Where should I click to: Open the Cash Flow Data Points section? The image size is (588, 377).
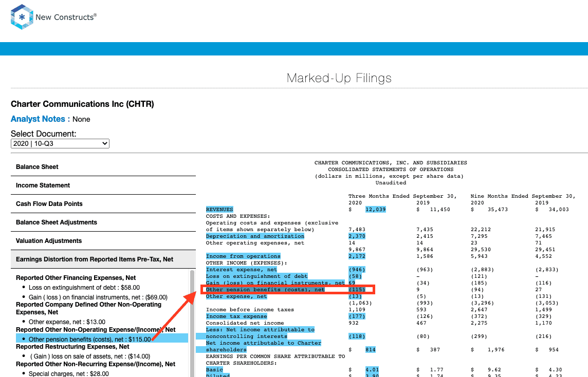(103, 204)
